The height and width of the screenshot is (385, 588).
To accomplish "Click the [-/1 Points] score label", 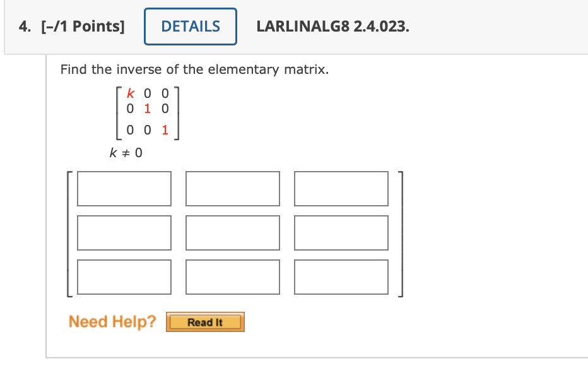I will [x=83, y=27].
